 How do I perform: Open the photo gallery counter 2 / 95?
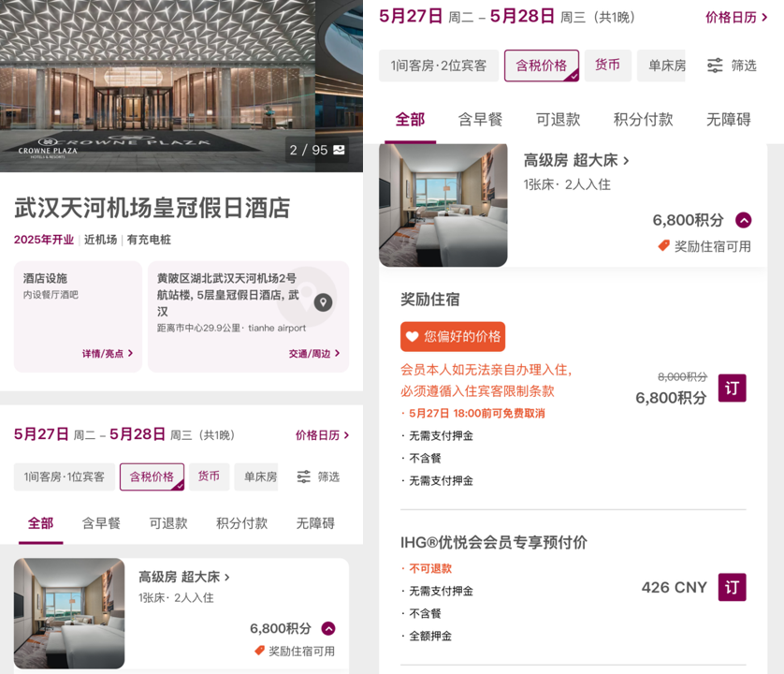317,150
